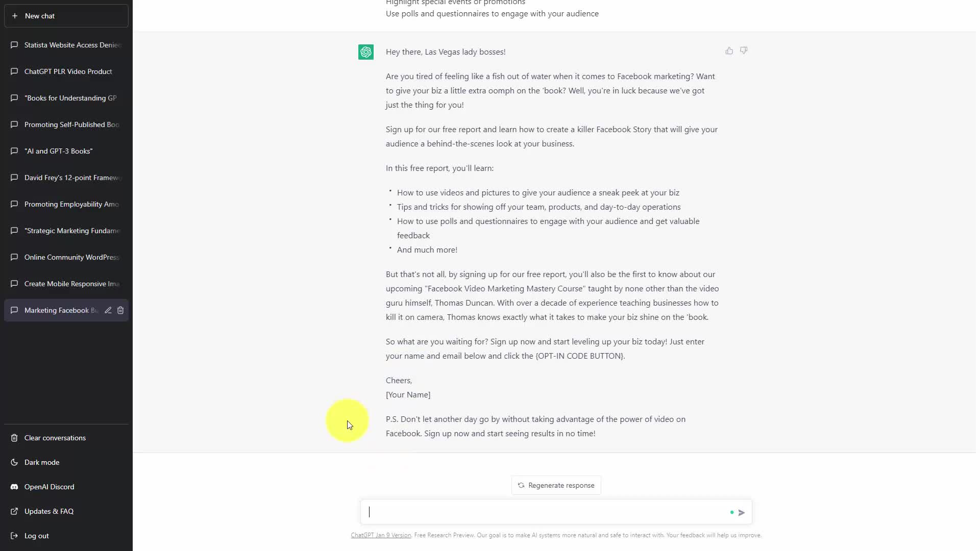Open Updates & FAQ link
This screenshot has height=551, width=980.
pyautogui.click(x=49, y=511)
